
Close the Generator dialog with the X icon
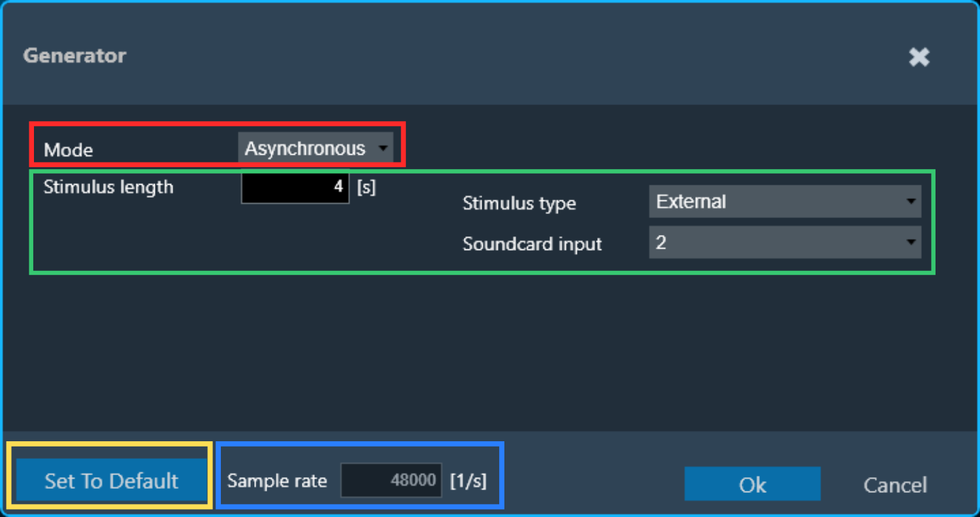pos(919,57)
